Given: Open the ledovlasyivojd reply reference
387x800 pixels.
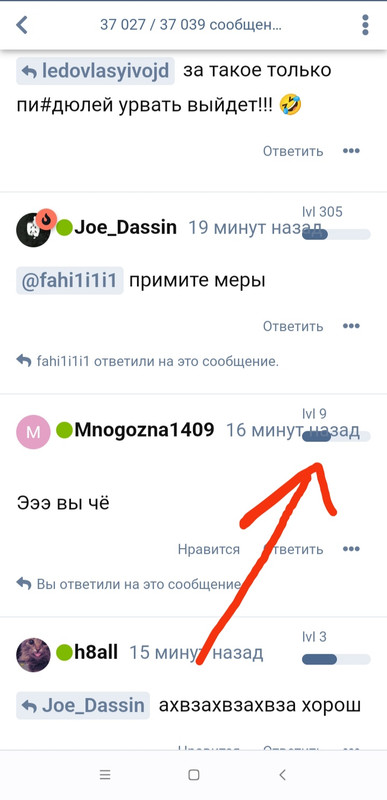Looking at the screenshot, I should [x=95, y=71].
